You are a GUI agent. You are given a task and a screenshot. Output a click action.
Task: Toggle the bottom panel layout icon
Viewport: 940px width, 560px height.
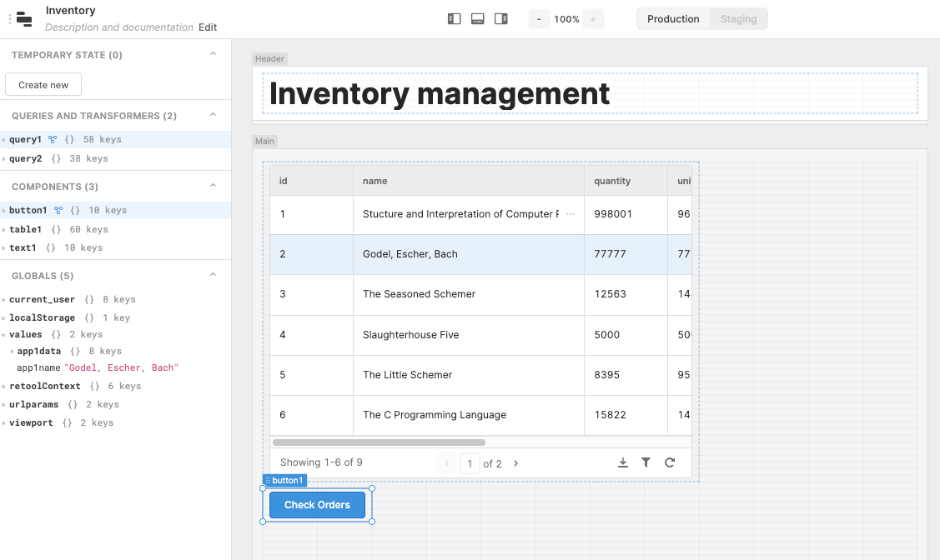pos(478,19)
